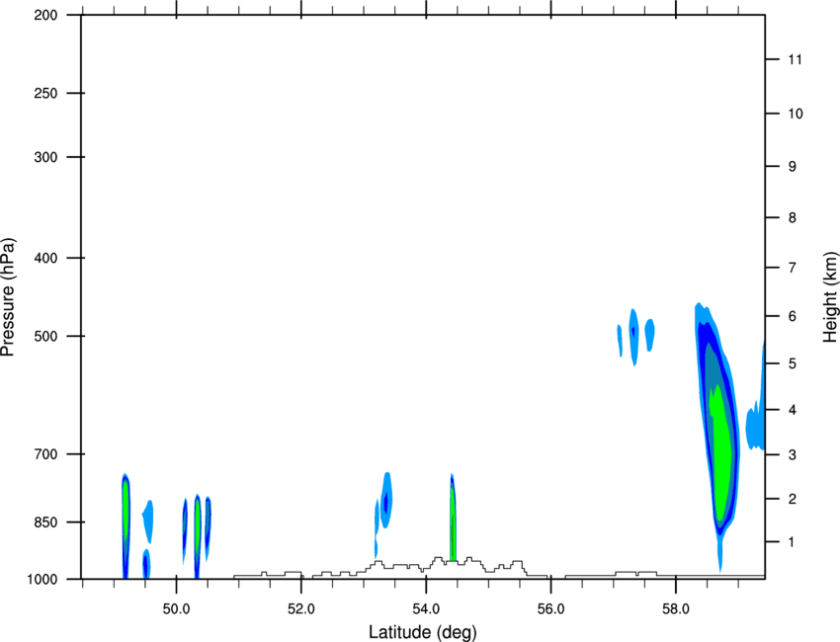Click pressure tick label 850
The width and height of the screenshot is (840, 642).
[x=45, y=522]
